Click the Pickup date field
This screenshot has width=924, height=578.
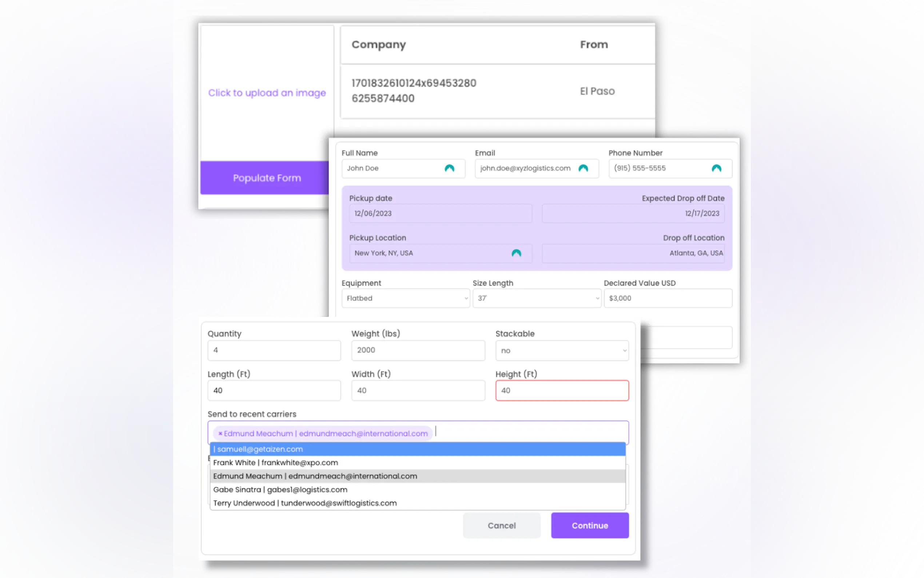click(x=440, y=213)
